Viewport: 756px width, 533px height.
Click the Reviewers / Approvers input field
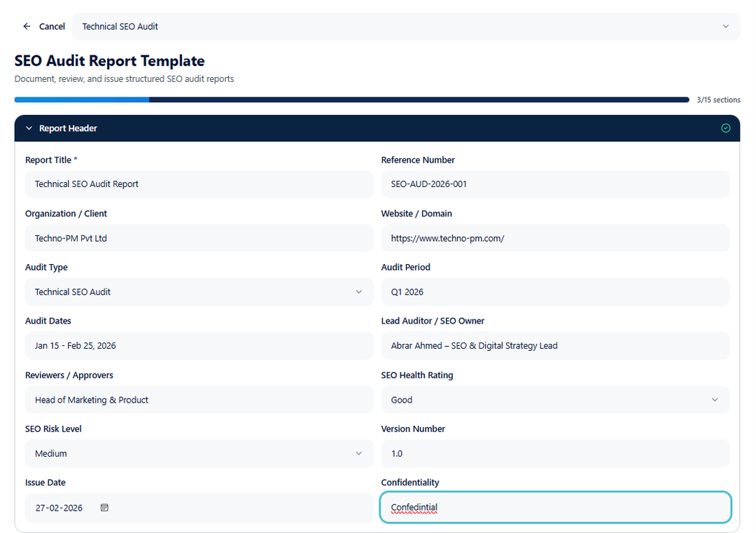pos(199,400)
